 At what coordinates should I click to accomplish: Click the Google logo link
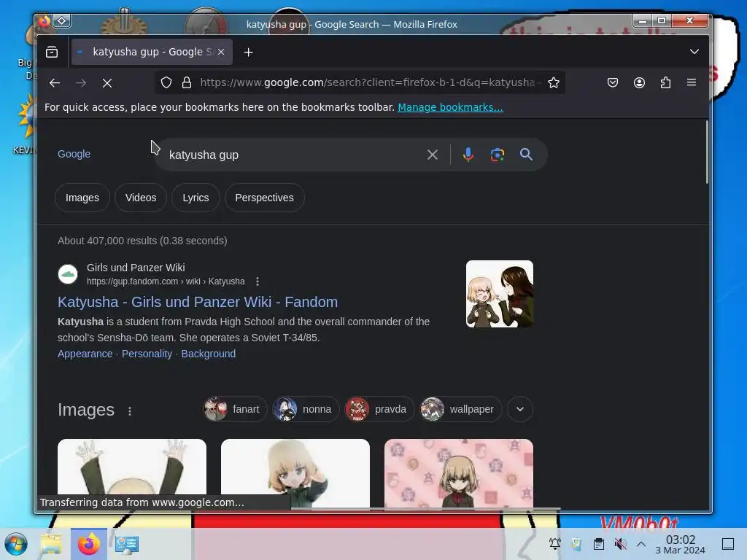pyautogui.click(x=74, y=154)
